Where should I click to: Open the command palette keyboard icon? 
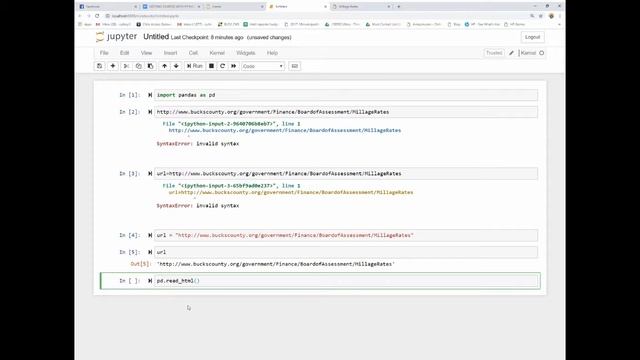(295, 66)
